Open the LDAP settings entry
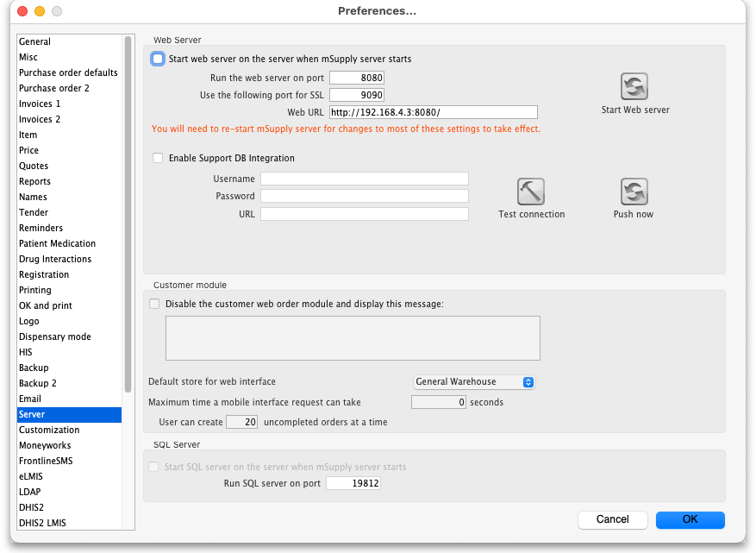This screenshot has height=553, width=756. [x=30, y=492]
